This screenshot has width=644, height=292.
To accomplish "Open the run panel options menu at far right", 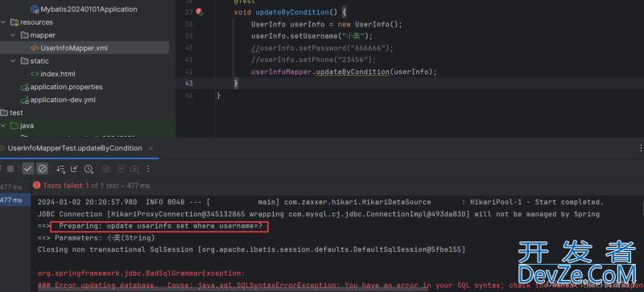I will coord(640,148).
